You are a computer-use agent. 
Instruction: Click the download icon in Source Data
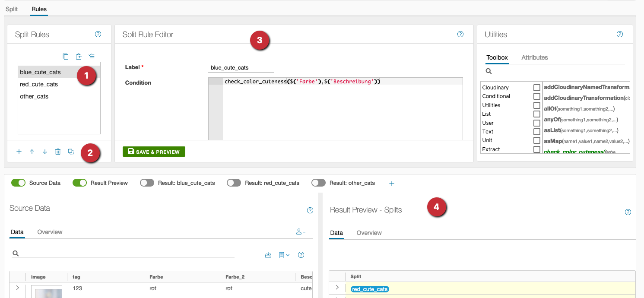point(268,255)
